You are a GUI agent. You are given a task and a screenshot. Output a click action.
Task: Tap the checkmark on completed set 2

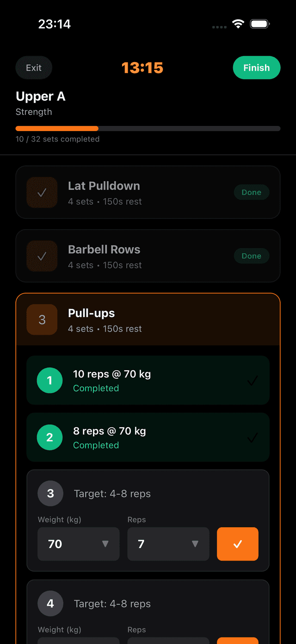253,437
